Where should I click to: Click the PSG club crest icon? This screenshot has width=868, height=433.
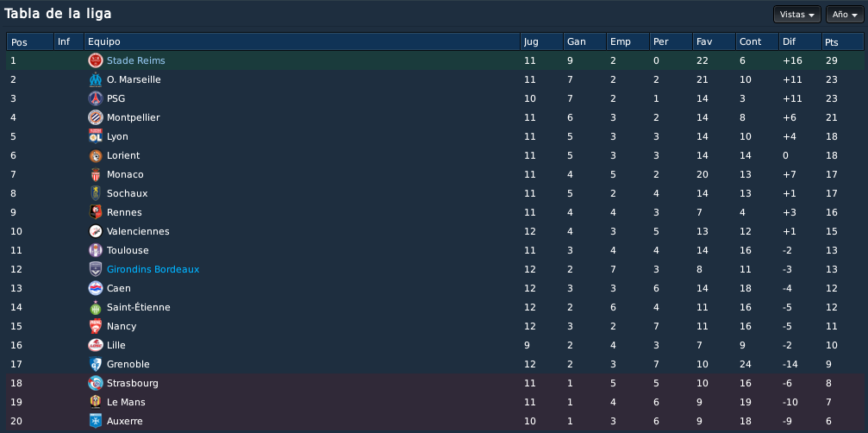96,98
